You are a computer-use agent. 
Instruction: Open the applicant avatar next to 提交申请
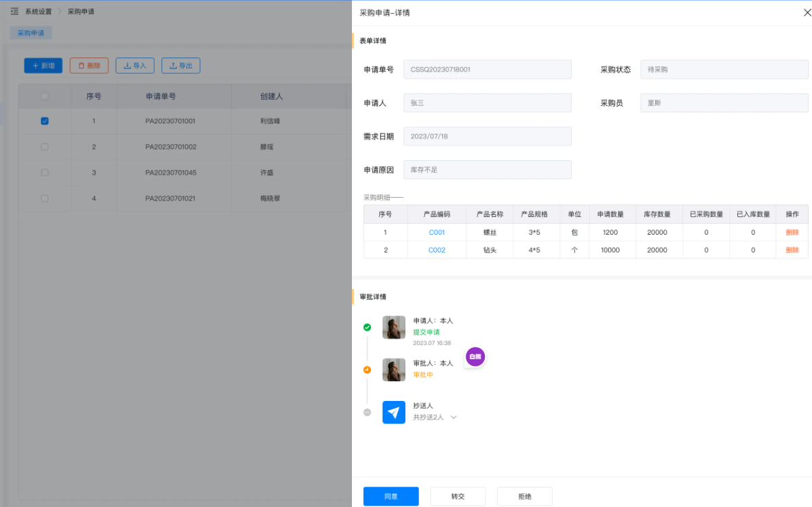(x=394, y=327)
